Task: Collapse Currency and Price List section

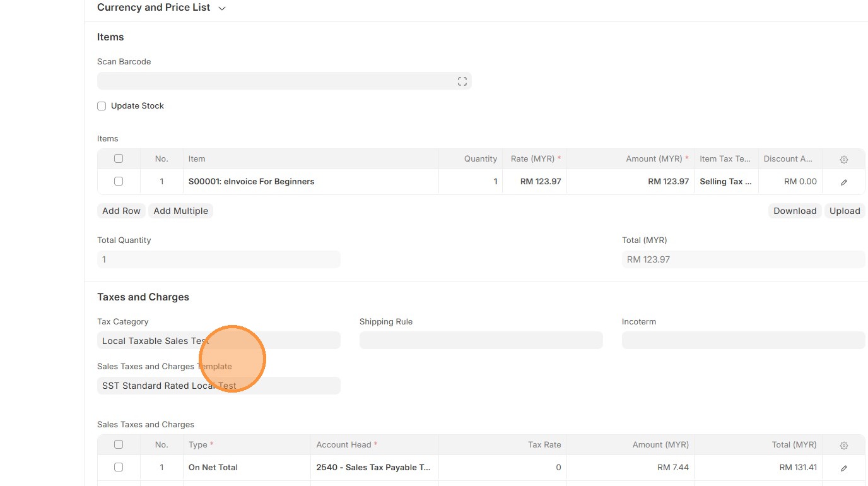Action: point(221,8)
